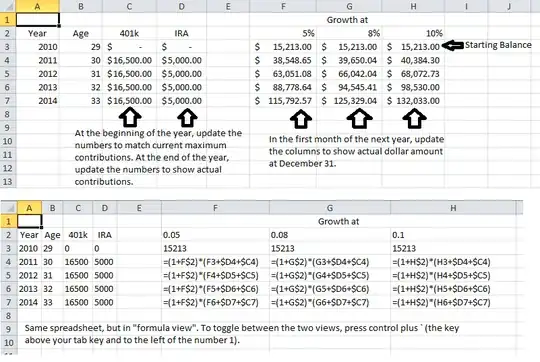The width and height of the screenshot is (540, 362).
Task: Click the 98,530.00 cell
Action: click(x=413, y=87)
